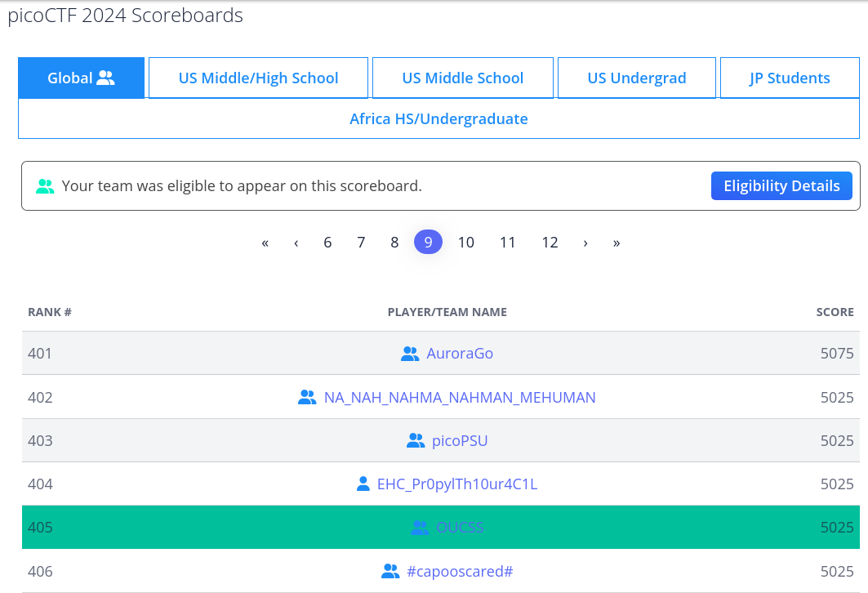This screenshot has height=593, width=868.
Task: Select current page 9 in pagination
Action: (x=428, y=242)
